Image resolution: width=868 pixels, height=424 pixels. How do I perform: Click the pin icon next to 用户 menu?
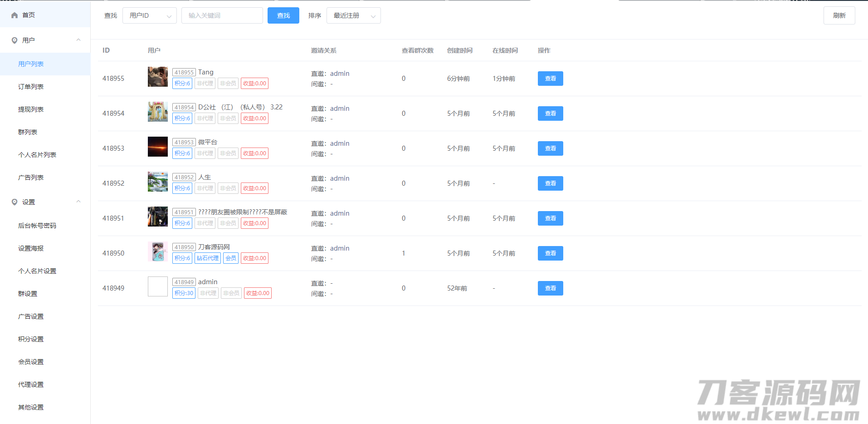click(15, 40)
